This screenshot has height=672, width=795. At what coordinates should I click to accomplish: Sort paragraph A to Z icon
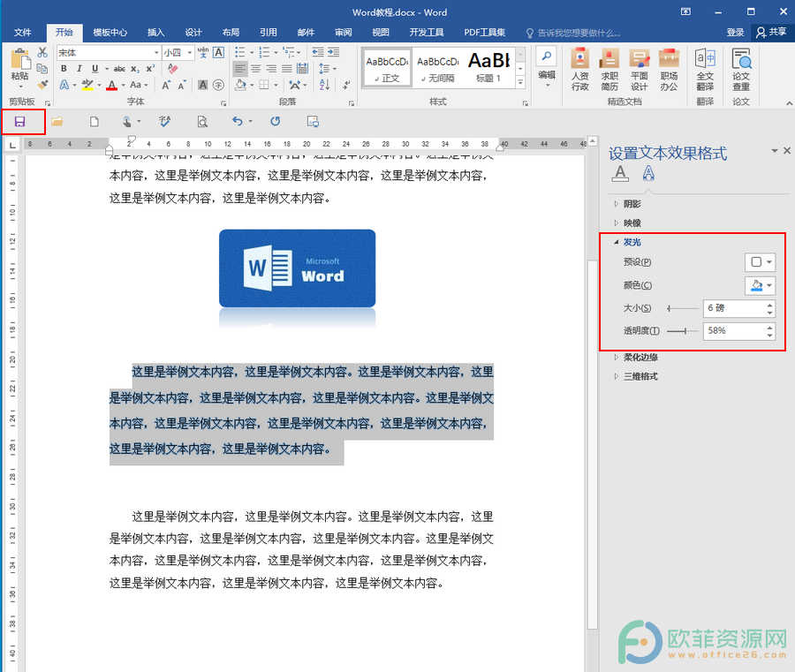coord(324,85)
